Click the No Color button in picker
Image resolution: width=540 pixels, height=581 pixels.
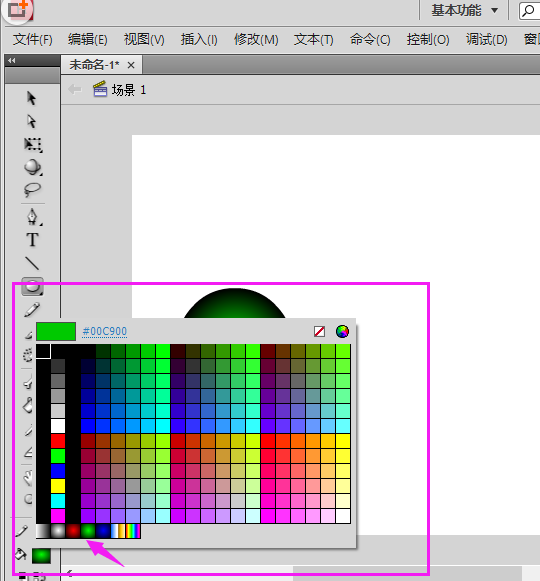click(319, 331)
